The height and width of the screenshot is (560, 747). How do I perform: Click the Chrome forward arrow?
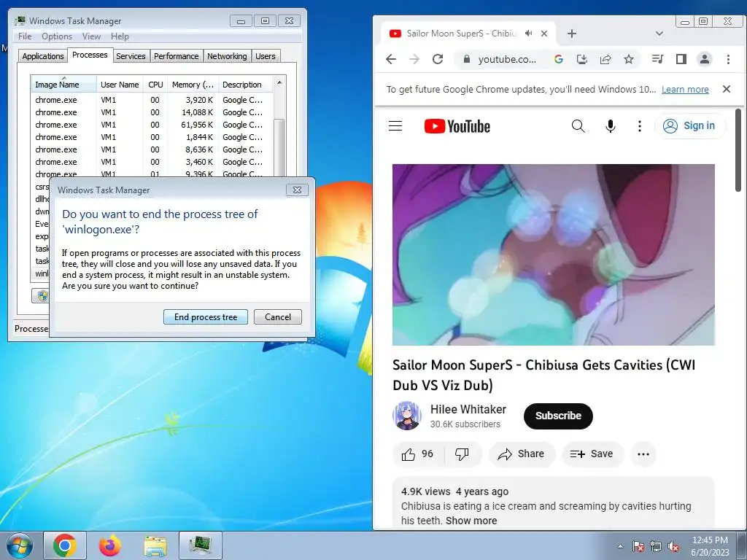point(414,59)
